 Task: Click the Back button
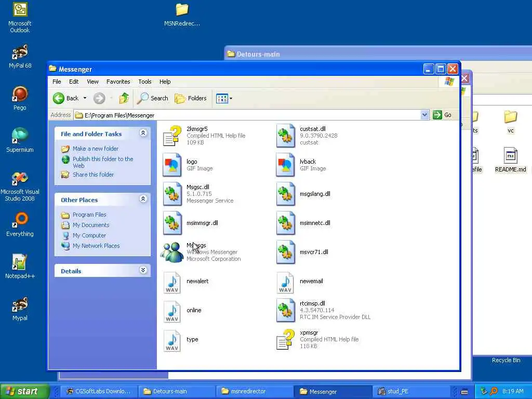point(66,98)
